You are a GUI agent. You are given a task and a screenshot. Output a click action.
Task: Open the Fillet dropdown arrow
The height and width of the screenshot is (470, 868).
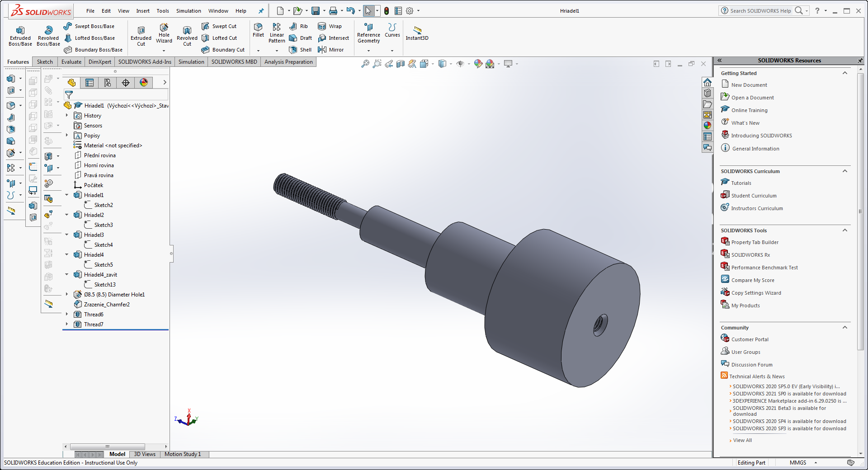point(258,51)
